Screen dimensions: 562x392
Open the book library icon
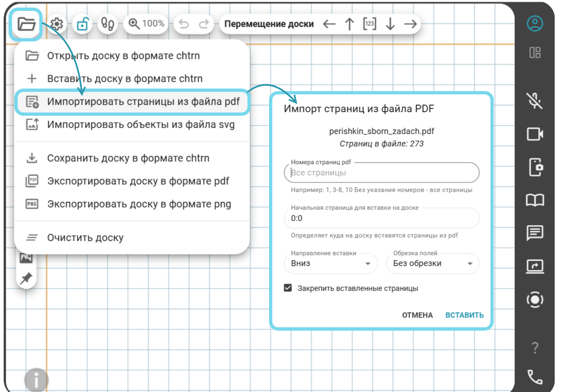[535, 200]
